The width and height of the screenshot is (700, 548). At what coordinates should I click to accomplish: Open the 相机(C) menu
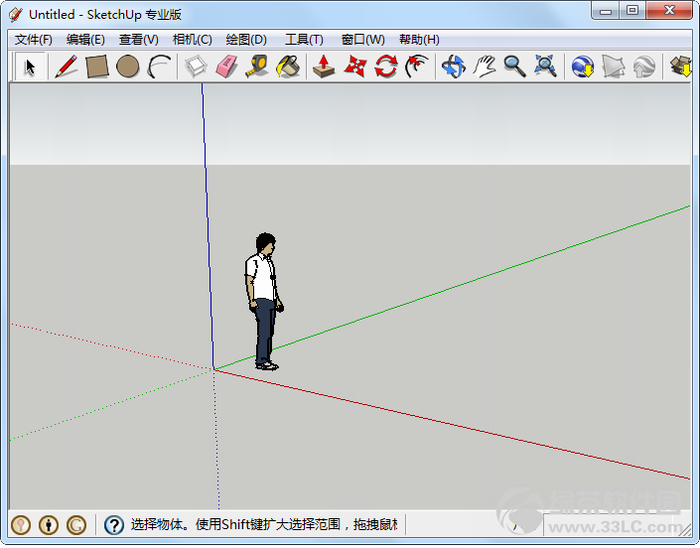click(192, 40)
